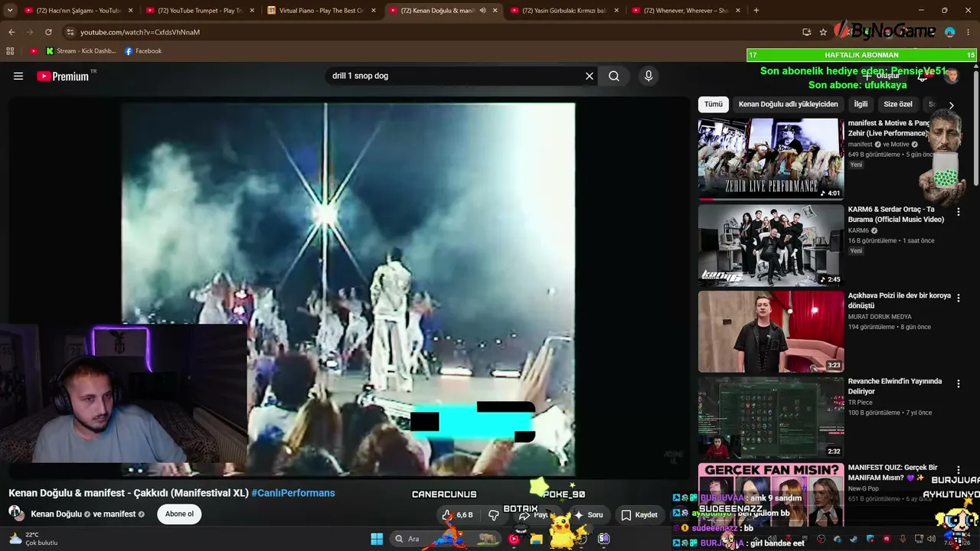Like the video showing 6,6 B
Viewport: 980px width, 551px height.
pyautogui.click(x=458, y=515)
